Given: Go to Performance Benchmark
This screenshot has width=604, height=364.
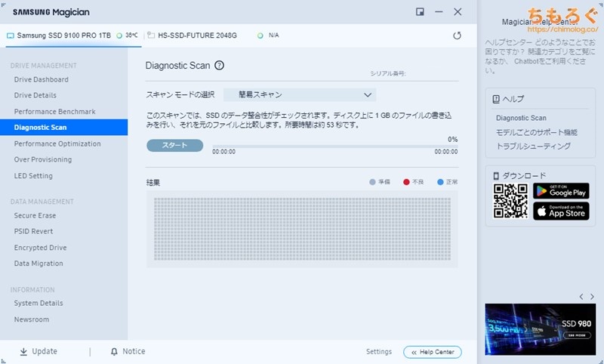Looking at the screenshot, I should (54, 111).
